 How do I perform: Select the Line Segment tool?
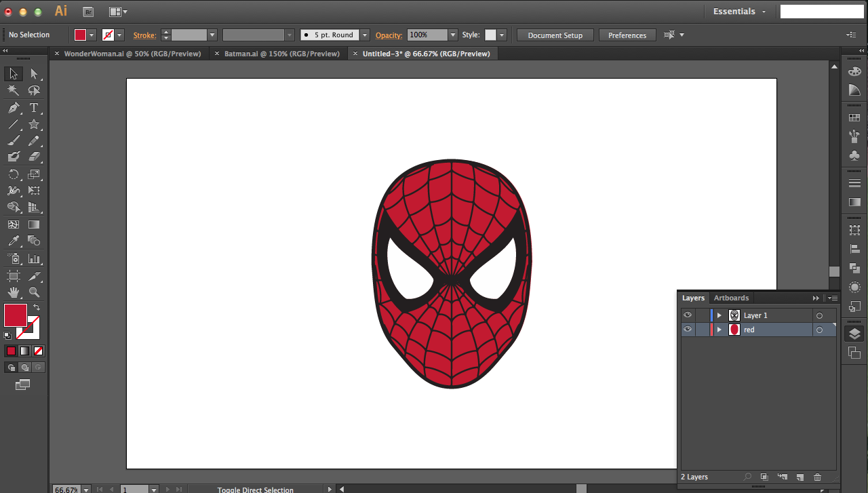(14, 125)
